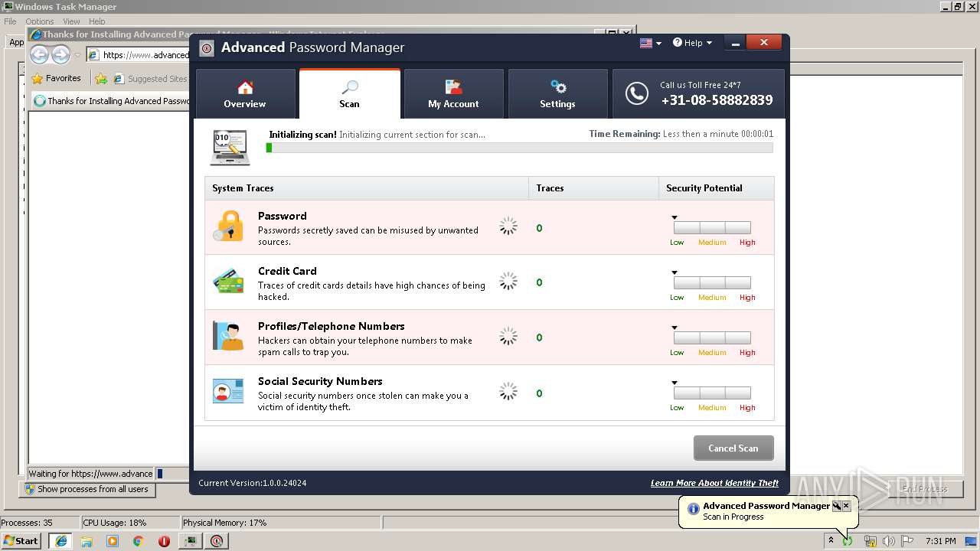The width and height of the screenshot is (980, 551).
Task: Select the Profiles/Telephone Numbers row title
Action: pos(331,327)
